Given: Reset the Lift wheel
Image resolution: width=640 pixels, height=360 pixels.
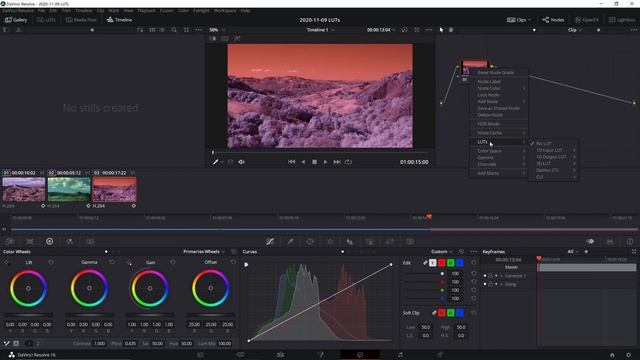Looking at the screenshot, I should (x=51, y=262).
